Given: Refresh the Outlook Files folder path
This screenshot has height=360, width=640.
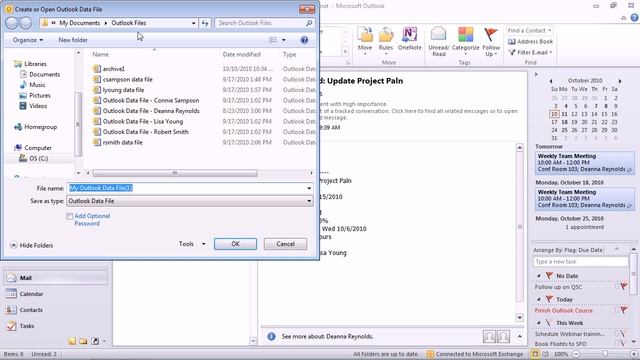Looking at the screenshot, I should (x=205, y=23).
